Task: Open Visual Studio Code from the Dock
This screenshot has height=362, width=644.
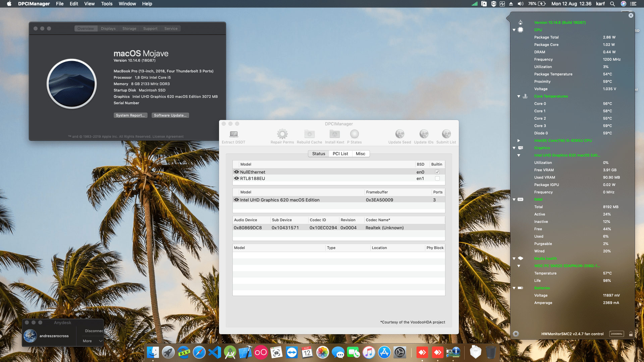Action: 215,352
